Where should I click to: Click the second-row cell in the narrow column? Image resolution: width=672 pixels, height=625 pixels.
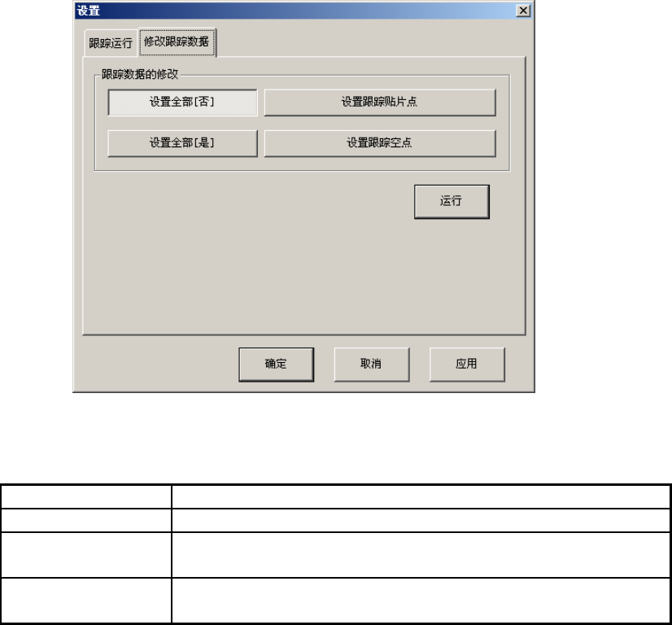(86, 520)
